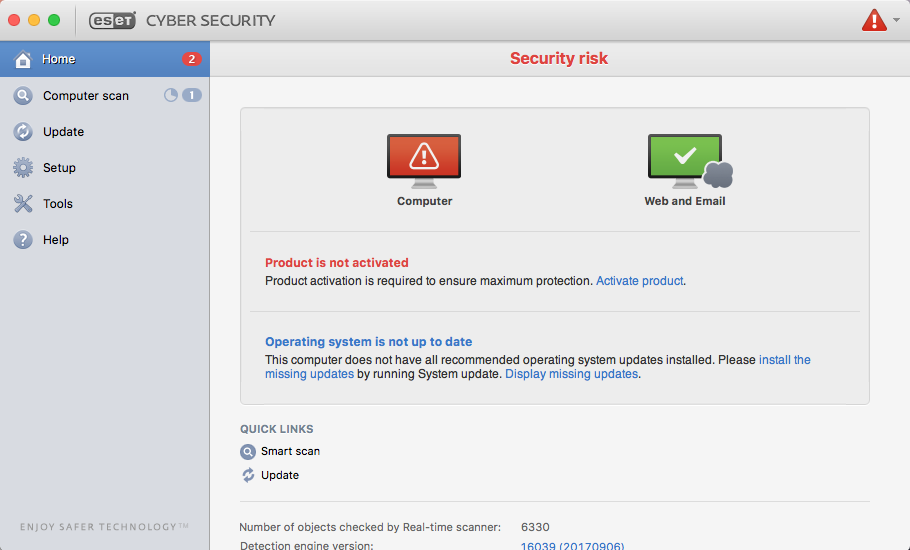Click the red notification badge on Home
Viewport: 910px width, 550px height.
coord(191,59)
